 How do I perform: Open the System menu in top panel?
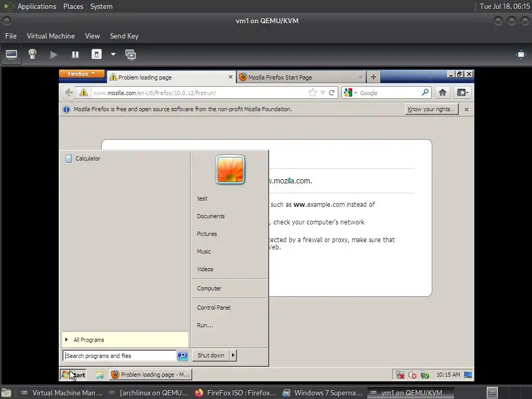coord(101,6)
